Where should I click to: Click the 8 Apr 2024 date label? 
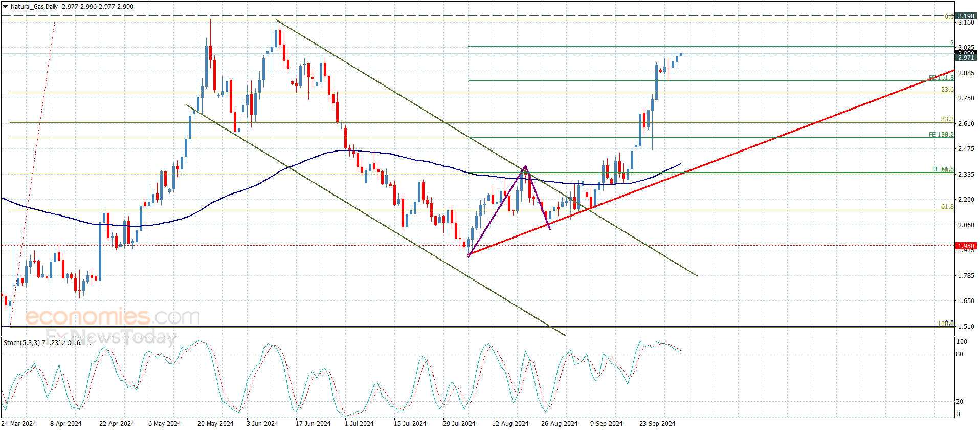pos(66,423)
